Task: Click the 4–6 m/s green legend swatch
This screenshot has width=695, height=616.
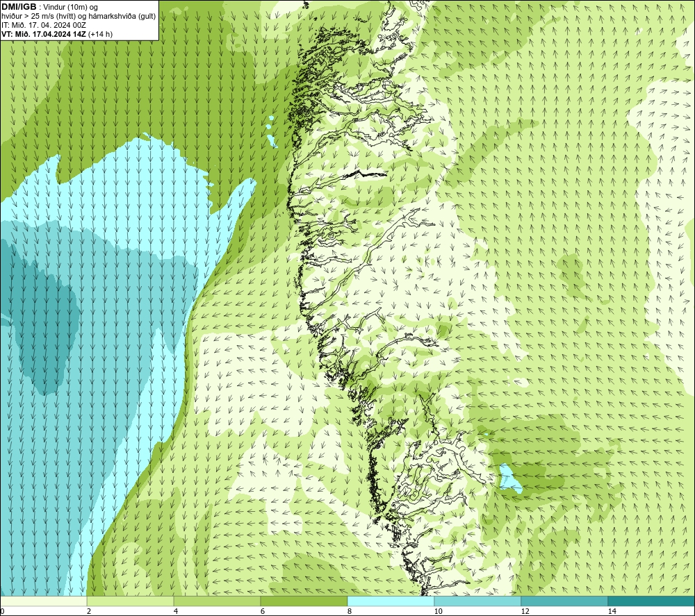Action: click(x=217, y=601)
